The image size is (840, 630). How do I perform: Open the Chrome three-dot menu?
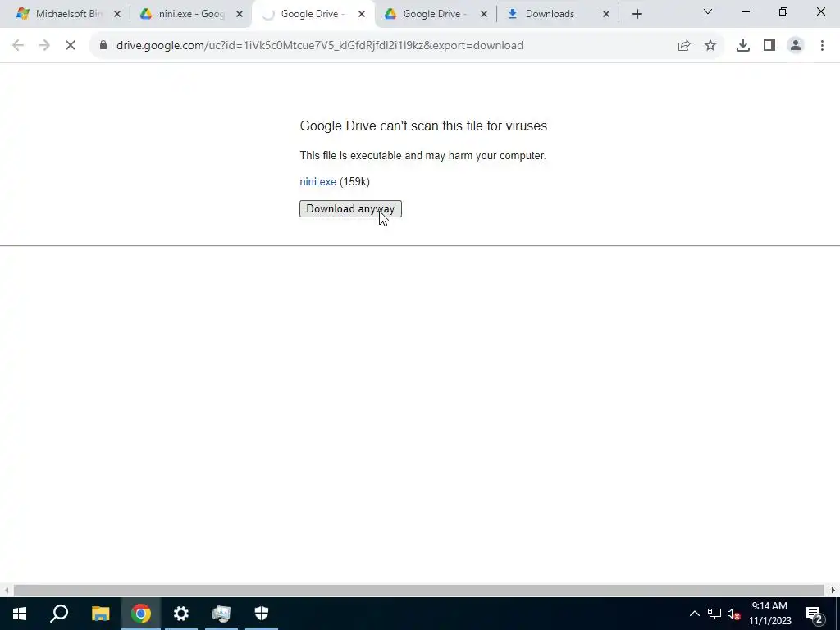[822, 46]
